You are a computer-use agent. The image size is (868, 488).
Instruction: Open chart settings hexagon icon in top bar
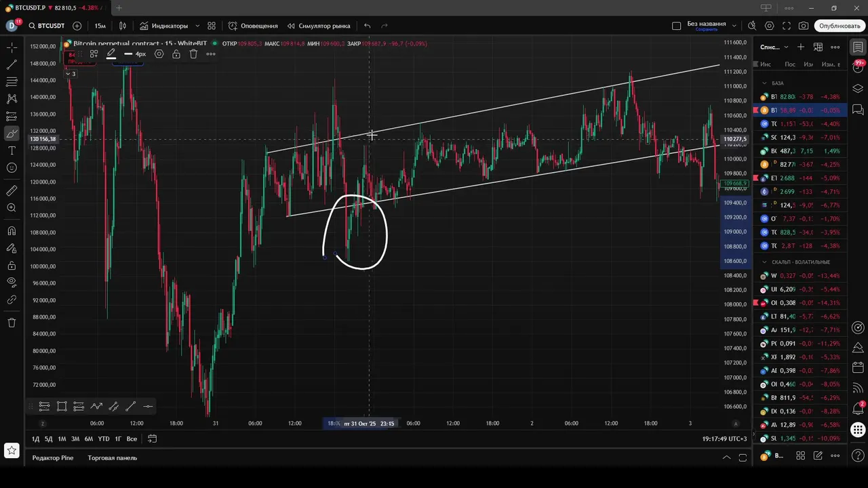(x=769, y=26)
